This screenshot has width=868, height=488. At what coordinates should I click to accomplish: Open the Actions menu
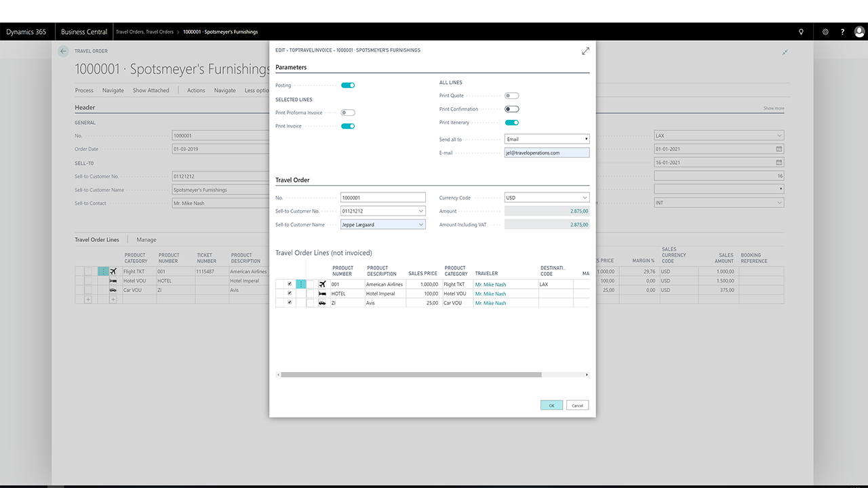coord(196,90)
